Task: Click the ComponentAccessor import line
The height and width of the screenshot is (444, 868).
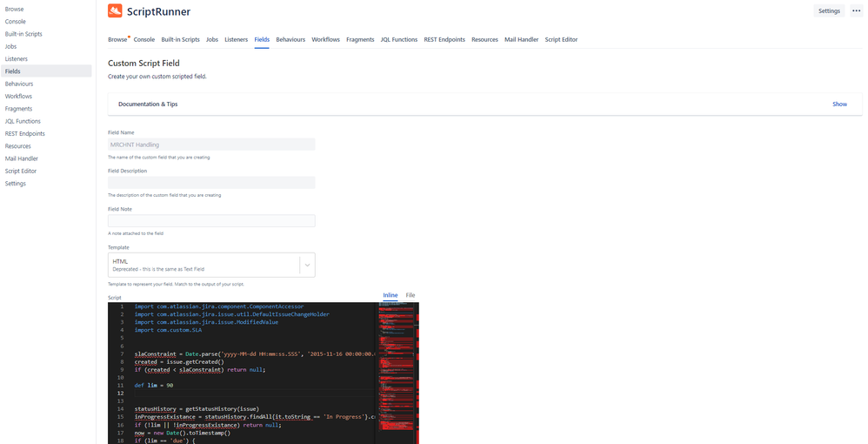Action: (x=219, y=306)
